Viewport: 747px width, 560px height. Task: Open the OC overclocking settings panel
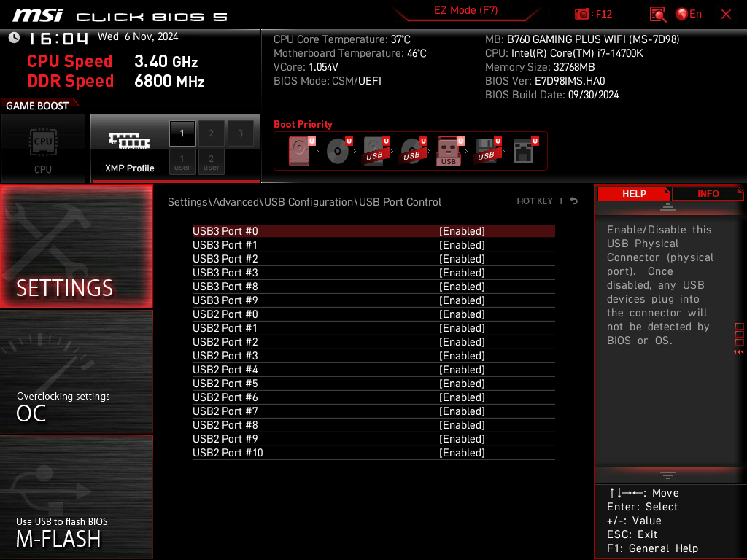click(76, 373)
